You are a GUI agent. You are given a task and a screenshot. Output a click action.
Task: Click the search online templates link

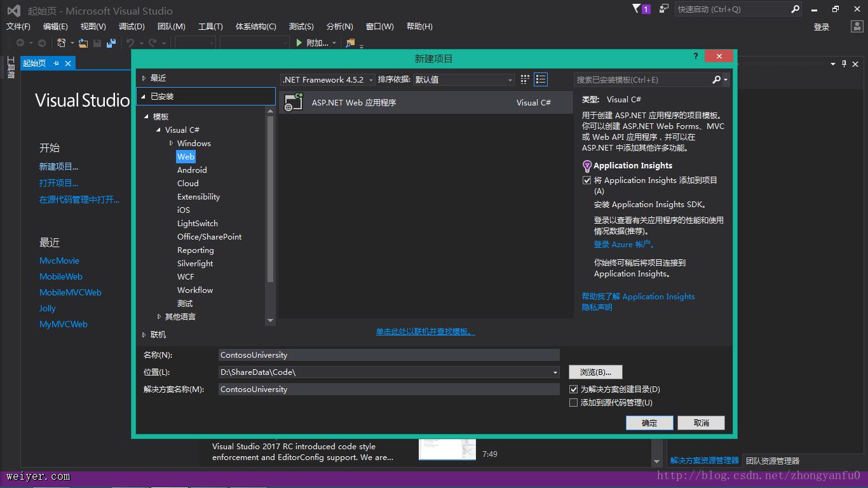tap(426, 332)
